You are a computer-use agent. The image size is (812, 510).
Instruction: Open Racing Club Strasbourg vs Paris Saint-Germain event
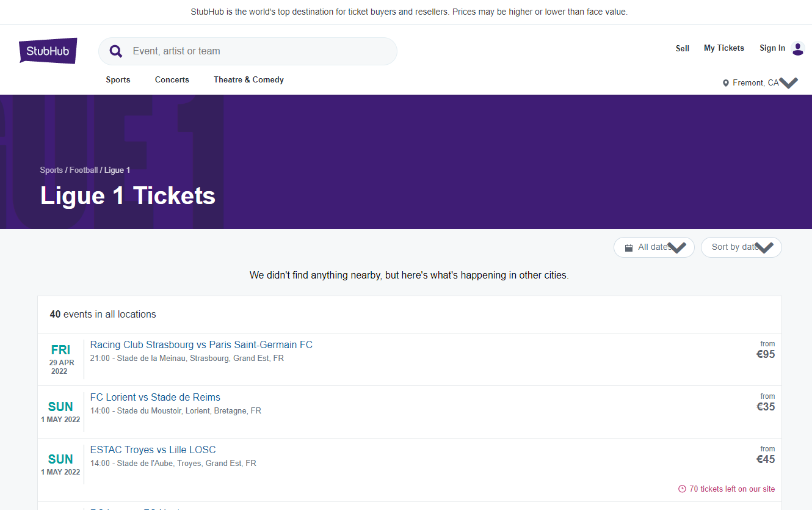point(201,344)
